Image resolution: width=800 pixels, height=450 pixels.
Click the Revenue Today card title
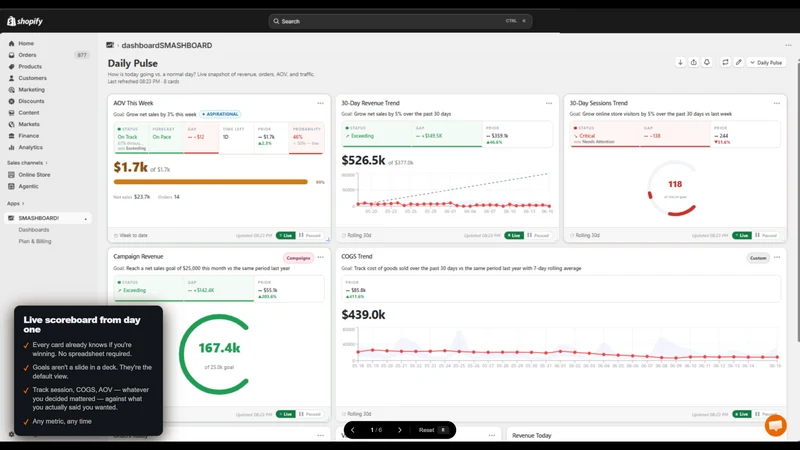532,436
